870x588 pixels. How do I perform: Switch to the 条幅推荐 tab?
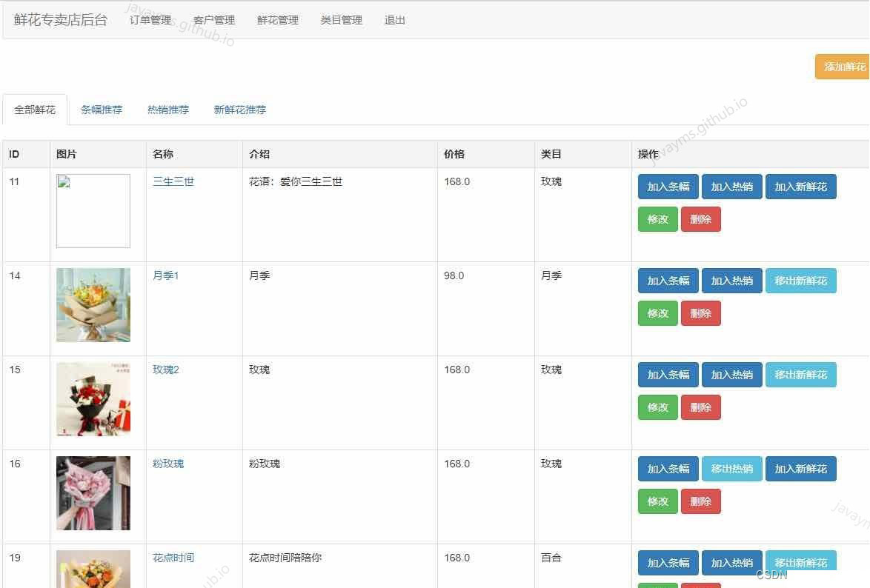coord(101,109)
